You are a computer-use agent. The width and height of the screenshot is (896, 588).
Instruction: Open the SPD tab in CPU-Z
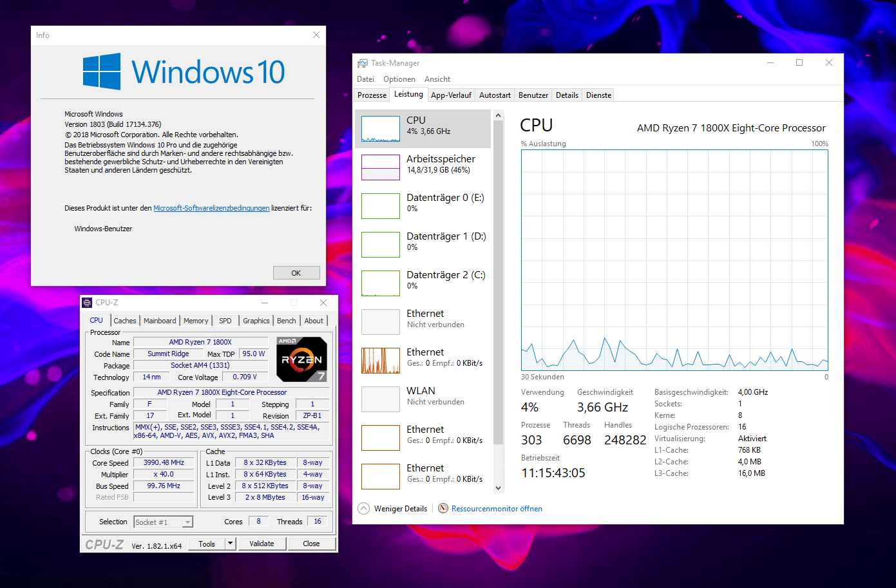225,321
